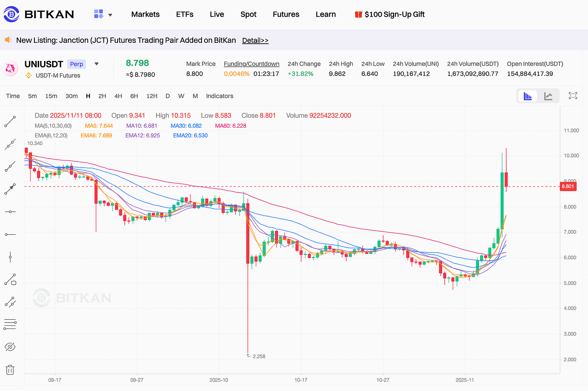Select the 12H timeframe
Viewport: 588px width, 391px height.
pyautogui.click(x=152, y=96)
